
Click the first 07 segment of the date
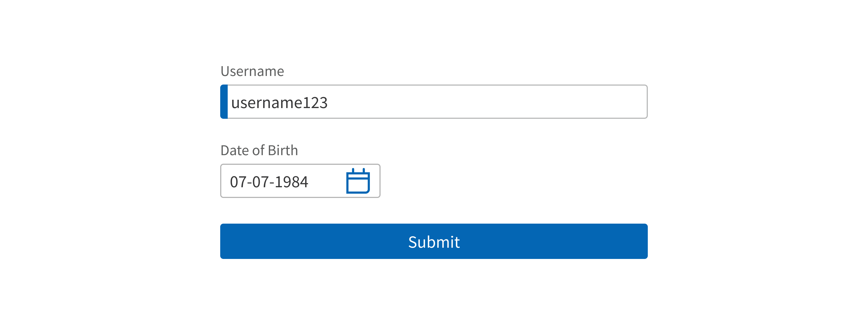tap(238, 182)
